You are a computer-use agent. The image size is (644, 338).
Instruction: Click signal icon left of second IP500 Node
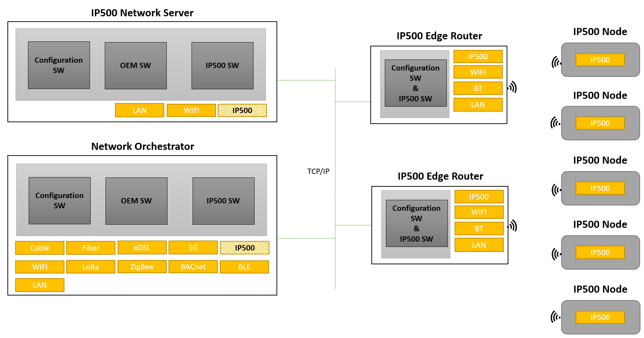[x=555, y=123]
